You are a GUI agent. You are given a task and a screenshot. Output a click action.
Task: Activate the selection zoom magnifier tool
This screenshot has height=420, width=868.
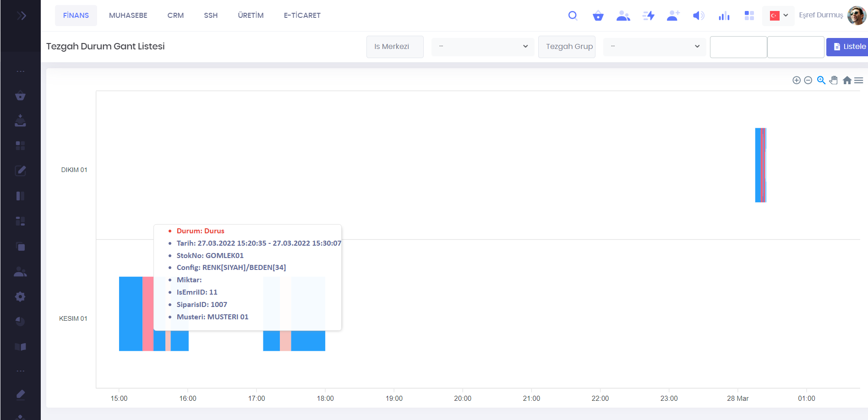[x=821, y=81]
